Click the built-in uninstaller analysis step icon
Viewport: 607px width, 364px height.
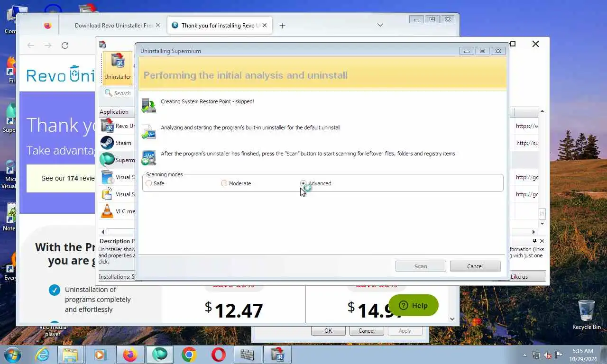pos(149,131)
